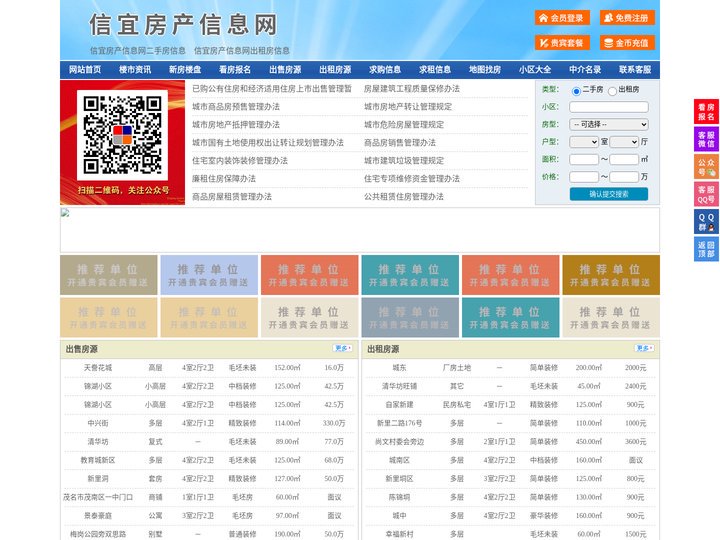This screenshot has height=540, width=720.
Task: Open the 清华坊旺铺 rental listing
Action: 399,386
